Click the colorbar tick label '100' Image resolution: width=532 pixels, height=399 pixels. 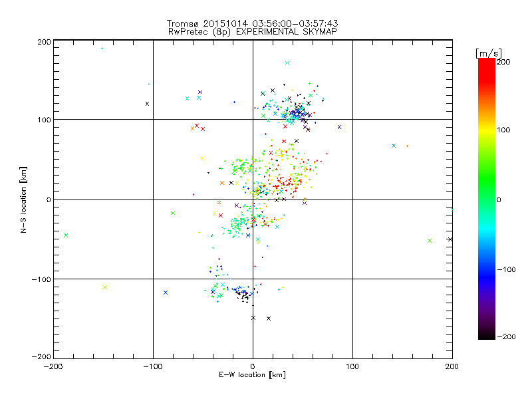[503, 130]
